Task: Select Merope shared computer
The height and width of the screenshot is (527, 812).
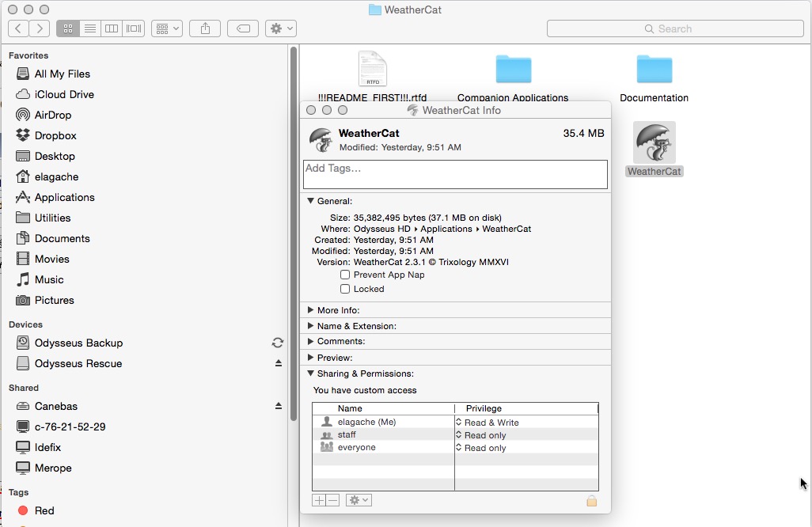Action: (53, 468)
